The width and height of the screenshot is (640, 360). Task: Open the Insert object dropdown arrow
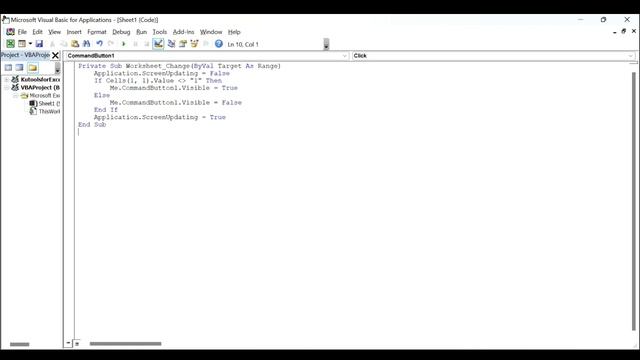tap(30, 44)
